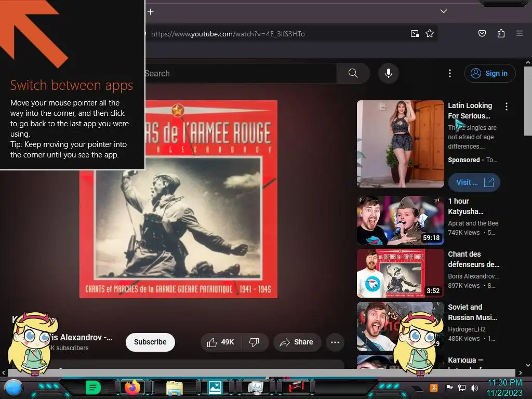Open the red black taskbar app icon
This screenshot has width=532, height=399.
pyautogui.click(x=296, y=387)
